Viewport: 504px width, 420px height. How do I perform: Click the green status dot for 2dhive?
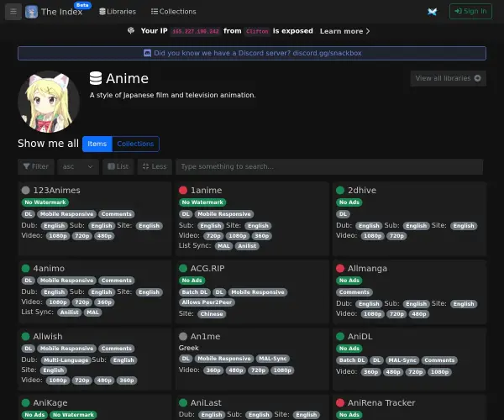(340, 190)
